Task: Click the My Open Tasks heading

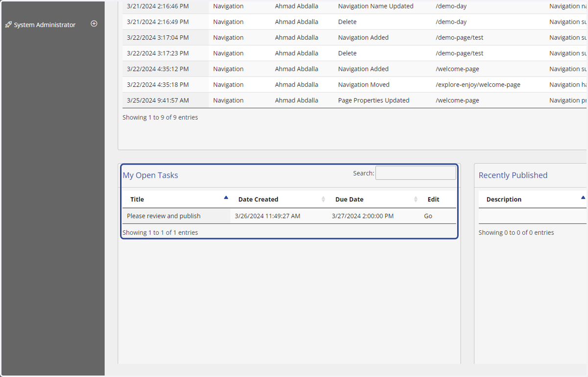Action: (x=150, y=175)
